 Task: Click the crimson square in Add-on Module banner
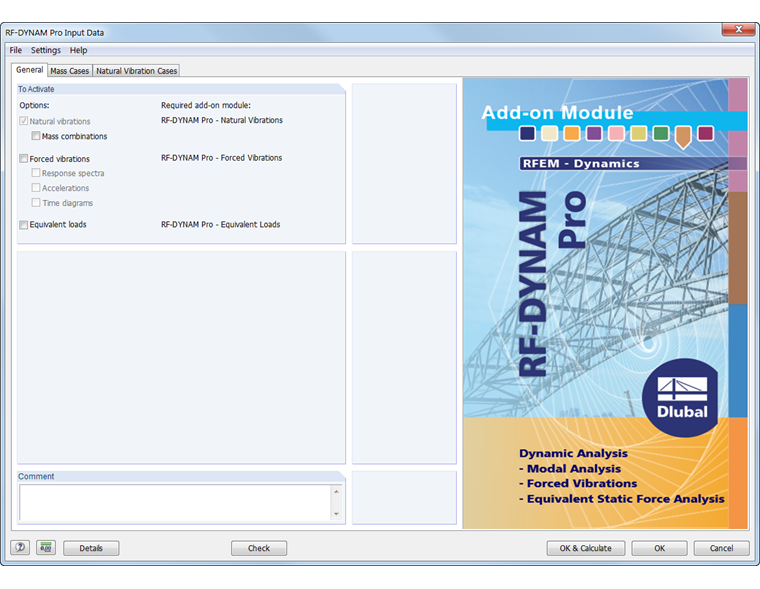coord(705,133)
